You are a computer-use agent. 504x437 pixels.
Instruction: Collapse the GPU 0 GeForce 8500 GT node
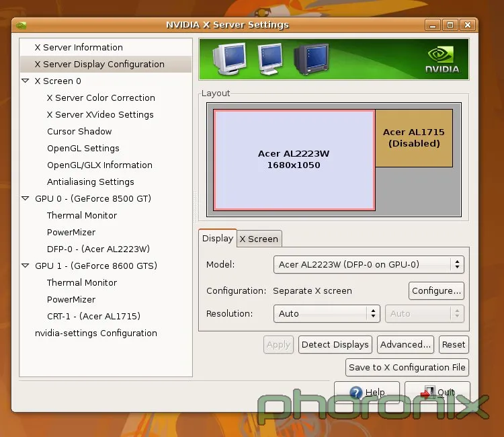pyautogui.click(x=26, y=198)
